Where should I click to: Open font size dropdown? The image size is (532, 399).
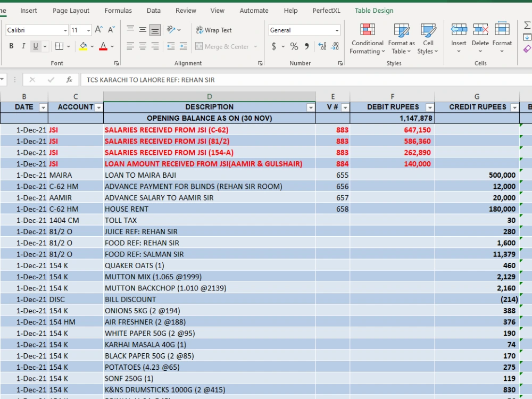pos(88,30)
